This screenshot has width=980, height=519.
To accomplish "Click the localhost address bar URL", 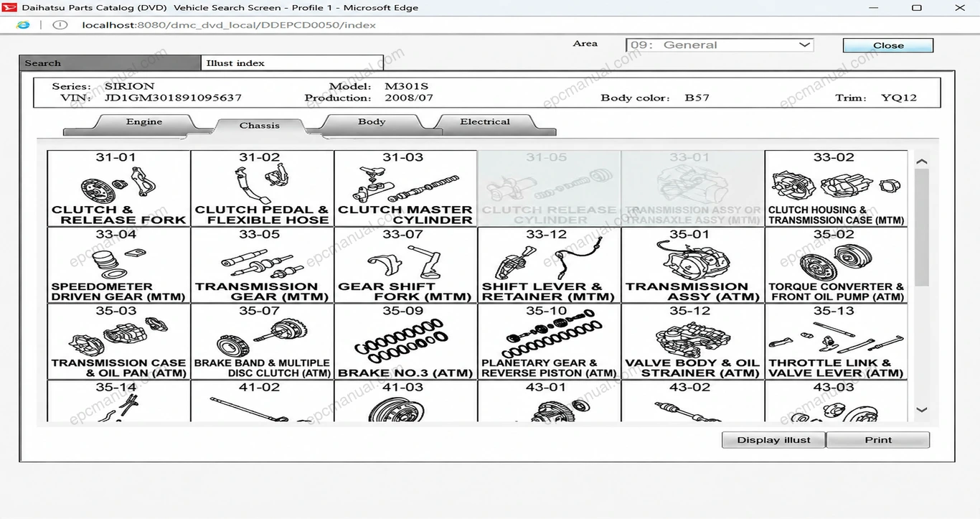I will coord(229,25).
